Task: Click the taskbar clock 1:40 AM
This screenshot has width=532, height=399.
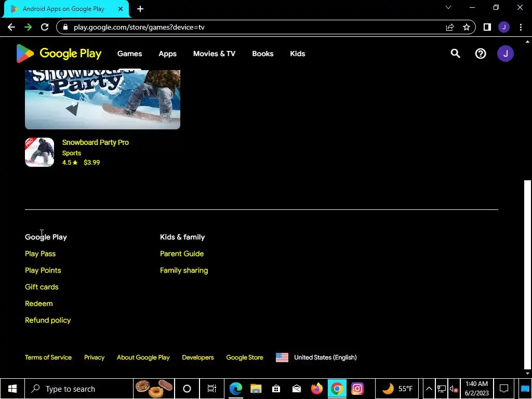Action: 476,389
